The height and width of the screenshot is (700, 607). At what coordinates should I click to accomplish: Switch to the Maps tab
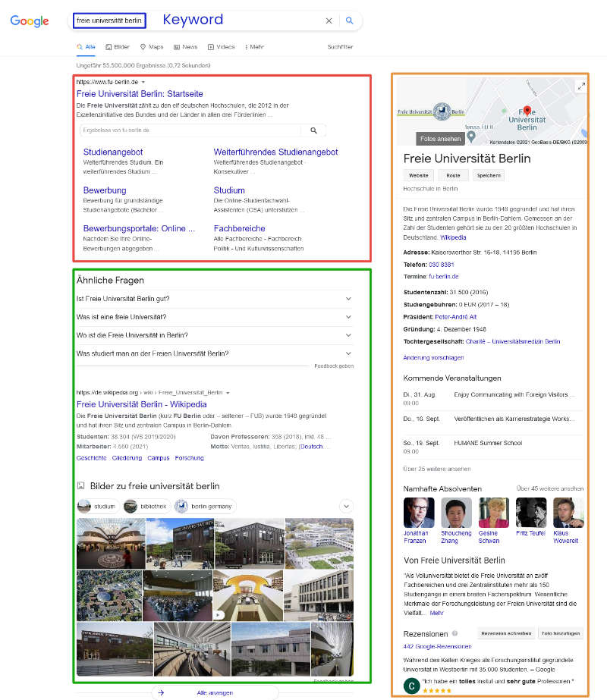pyautogui.click(x=152, y=47)
